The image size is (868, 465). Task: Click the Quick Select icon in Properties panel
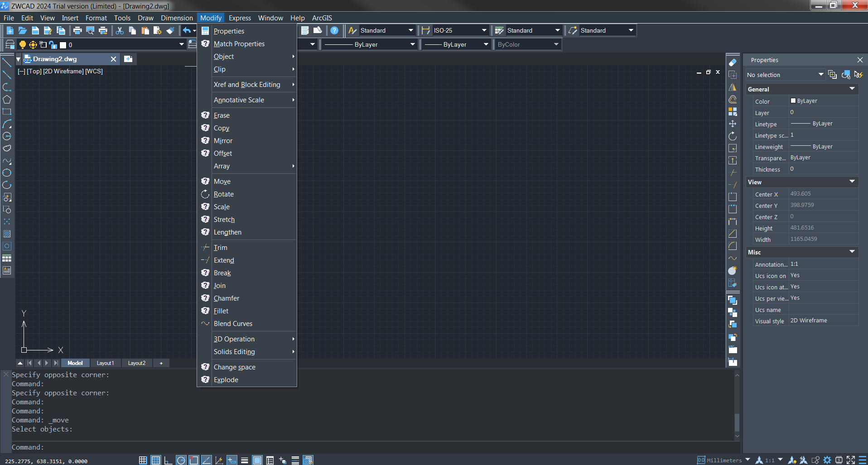(x=858, y=75)
